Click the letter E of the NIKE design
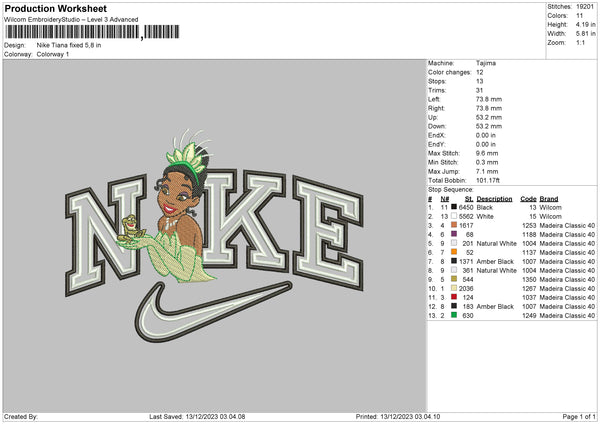This screenshot has height=424, width=600. point(328,233)
